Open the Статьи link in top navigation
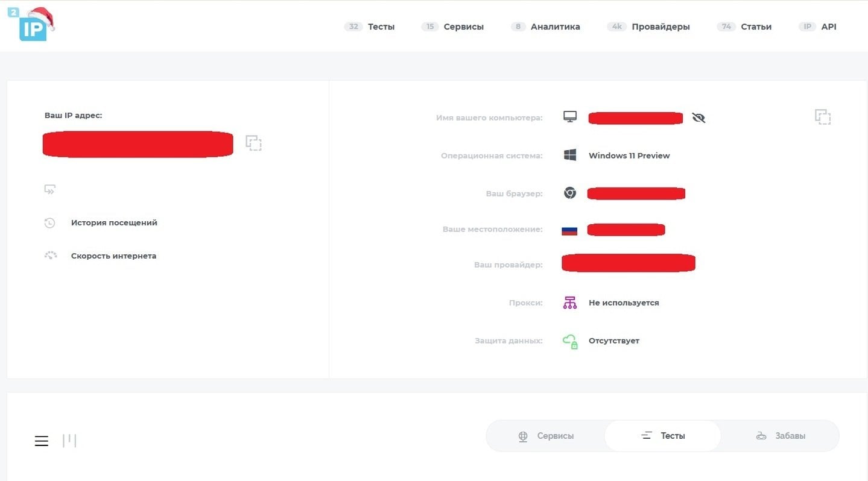The width and height of the screenshot is (868, 481). click(x=756, y=27)
